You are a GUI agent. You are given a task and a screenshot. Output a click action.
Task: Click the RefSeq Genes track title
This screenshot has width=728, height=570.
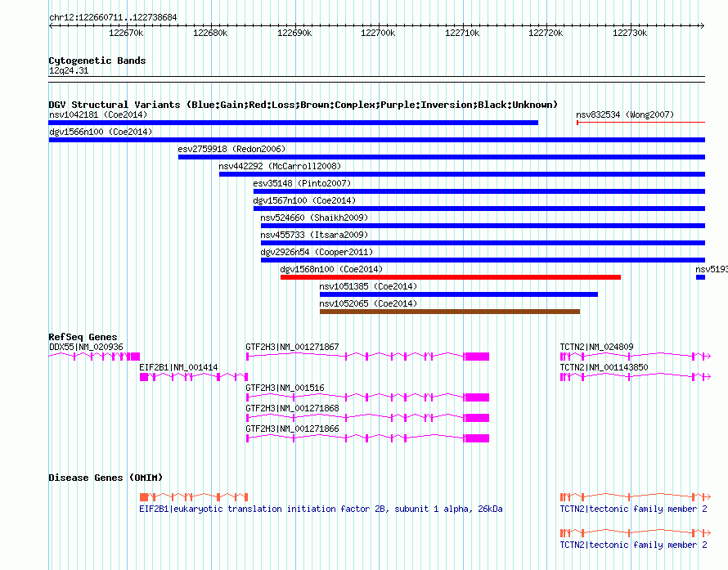point(83,337)
